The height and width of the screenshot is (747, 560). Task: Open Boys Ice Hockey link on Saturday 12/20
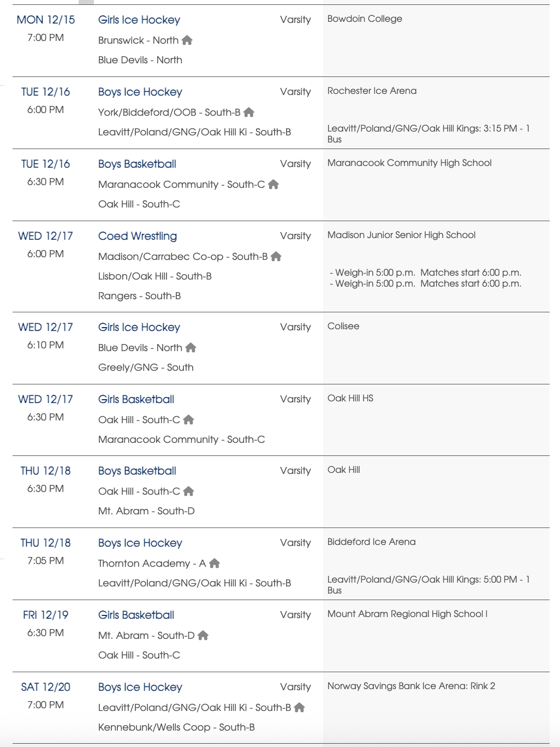(x=140, y=687)
